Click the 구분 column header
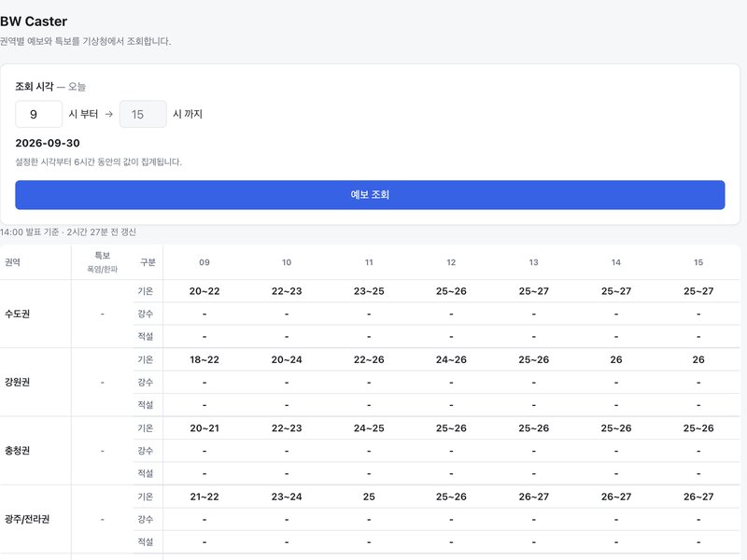The width and height of the screenshot is (747, 560). point(148,262)
